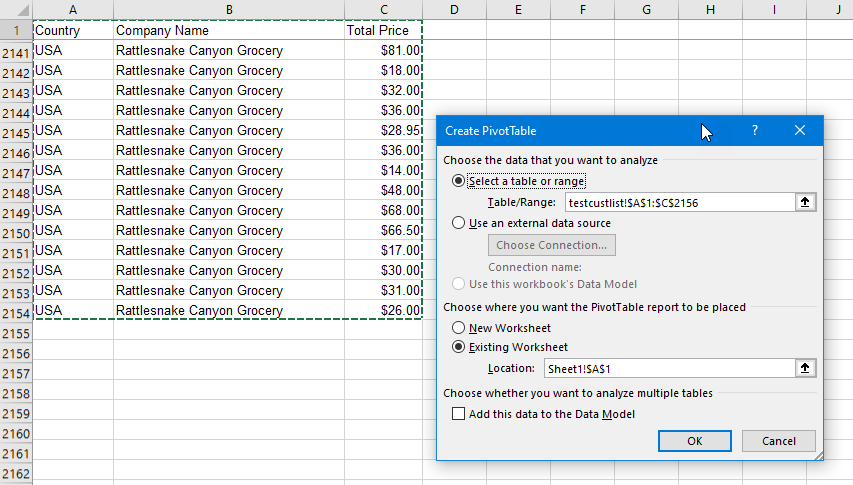The width and height of the screenshot is (853, 485).
Task: Select the $66.50 price cell
Action: pos(383,231)
